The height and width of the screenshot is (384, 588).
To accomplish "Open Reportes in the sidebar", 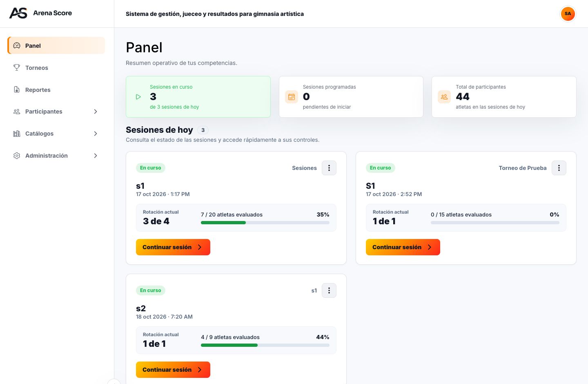I will [56, 89].
